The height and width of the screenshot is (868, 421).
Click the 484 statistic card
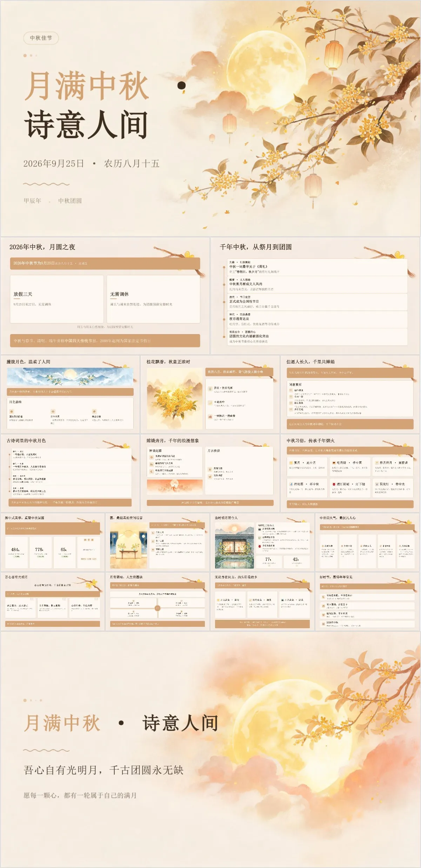tap(16, 552)
